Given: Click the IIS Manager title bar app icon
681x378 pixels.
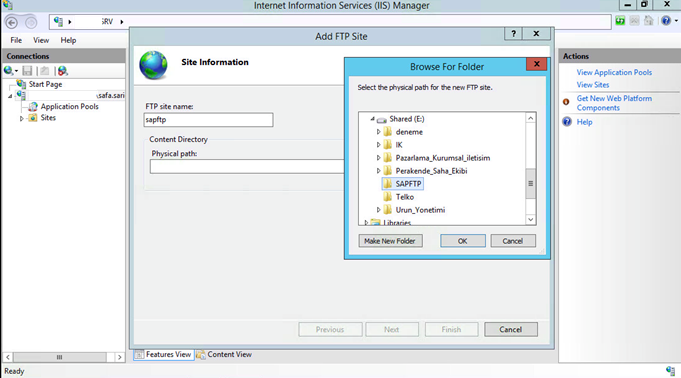Looking at the screenshot, I should 7,5.
